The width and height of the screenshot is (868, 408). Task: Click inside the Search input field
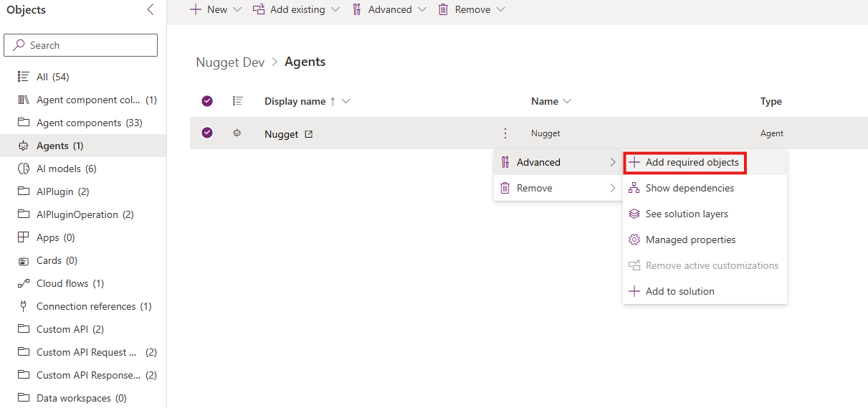81,45
